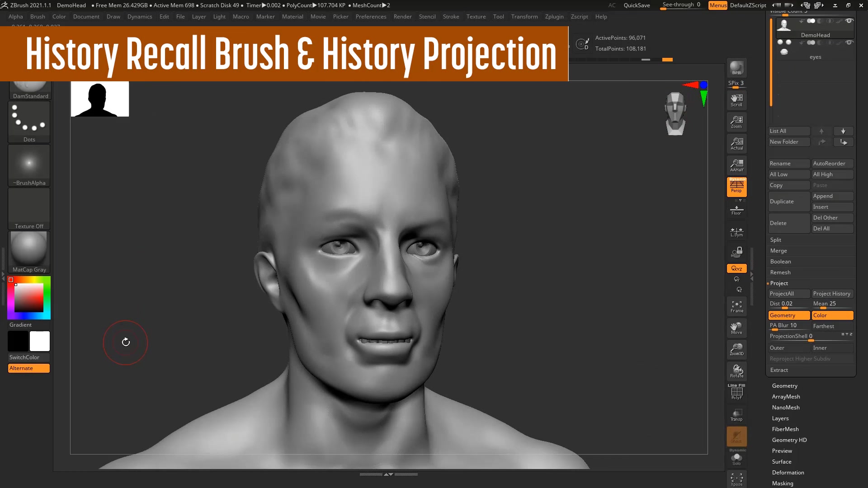Click the Project History button
This screenshot has height=488, width=868.
point(831,294)
